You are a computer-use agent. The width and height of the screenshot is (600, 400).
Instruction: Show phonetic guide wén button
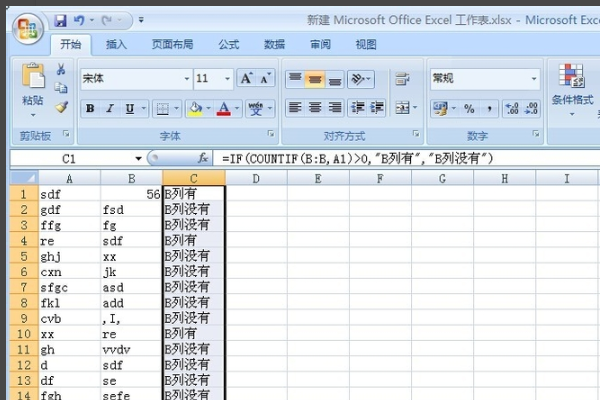pyautogui.click(x=256, y=109)
